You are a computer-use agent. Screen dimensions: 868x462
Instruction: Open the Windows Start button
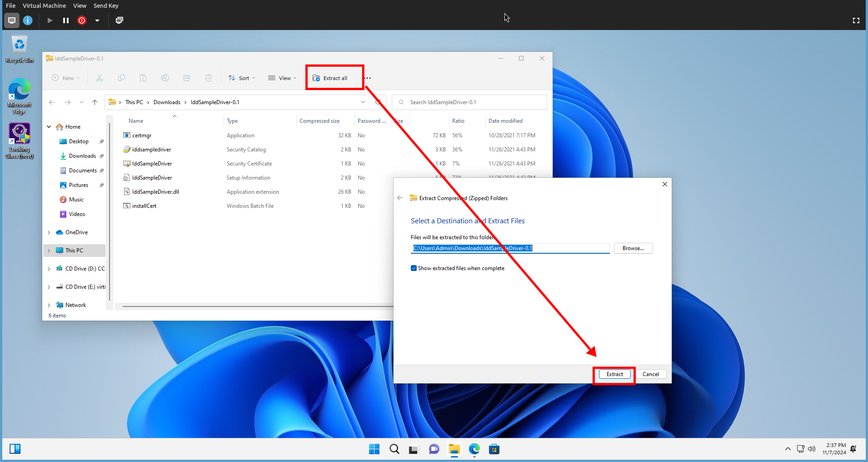tap(374, 449)
